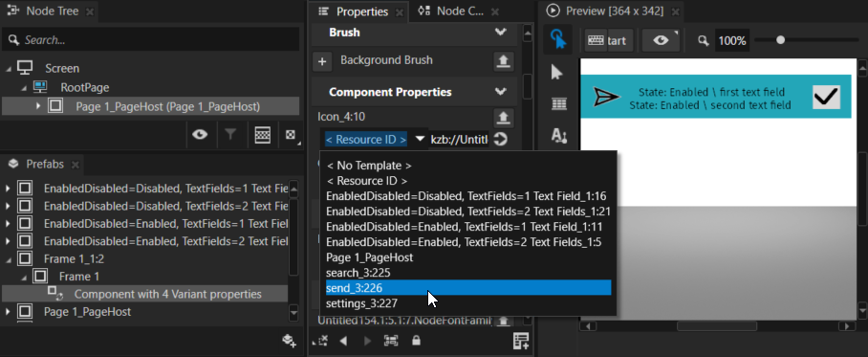Open the Resource ID dropdown arrow
Screen dimensions: 868x357
(x=421, y=139)
